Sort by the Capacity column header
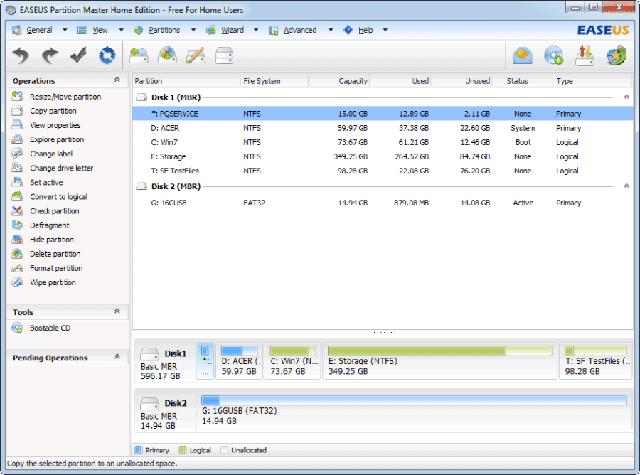Screen dimensions: 640x475 coord(339,81)
